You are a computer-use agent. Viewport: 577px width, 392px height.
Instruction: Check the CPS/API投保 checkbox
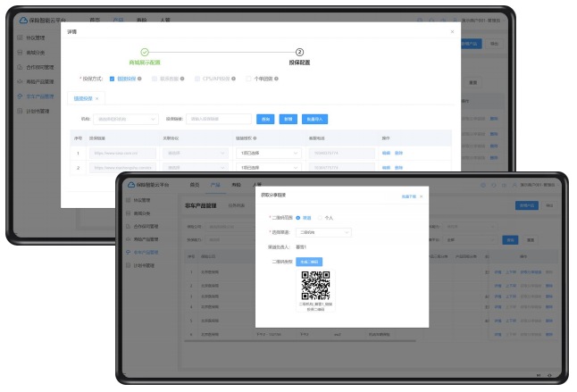coord(197,79)
